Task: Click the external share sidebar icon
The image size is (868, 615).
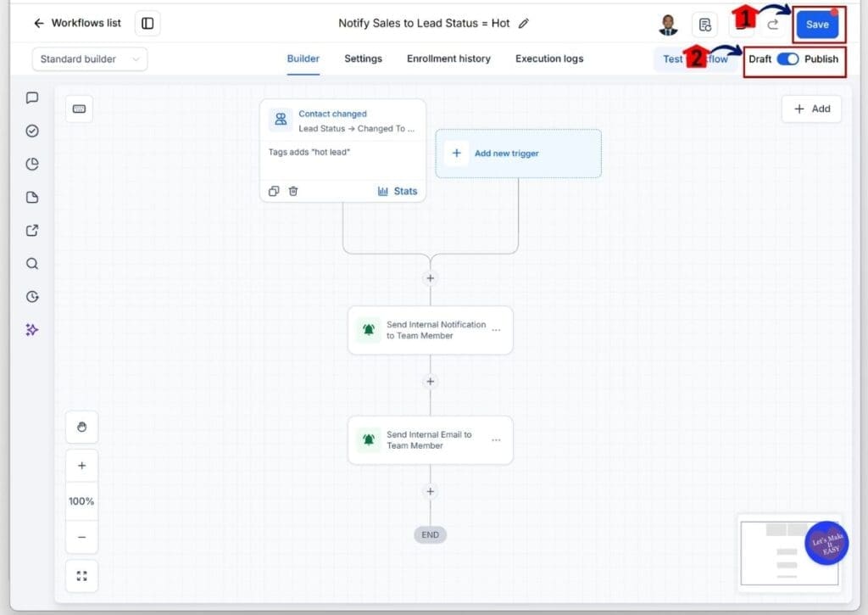Action: point(32,231)
